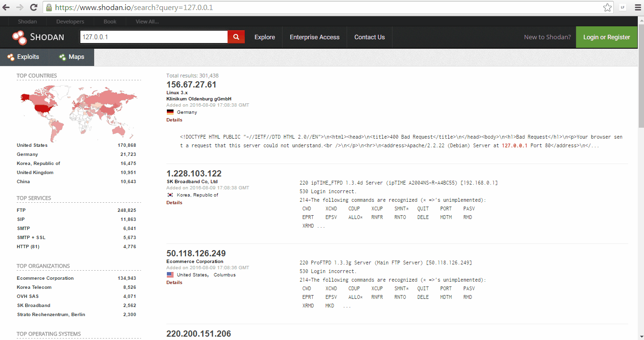Screen dimensions: 644x340
Task: Click Korea, Republic of in second result
Action: coord(197,195)
